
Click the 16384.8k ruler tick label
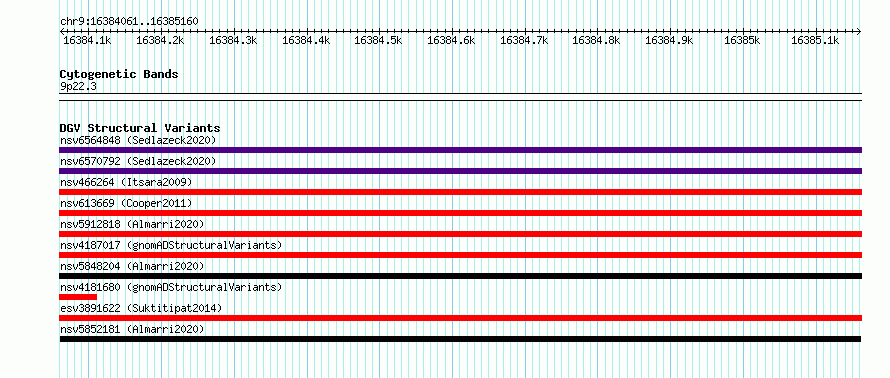pyautogui.click(x=596, y=40)
